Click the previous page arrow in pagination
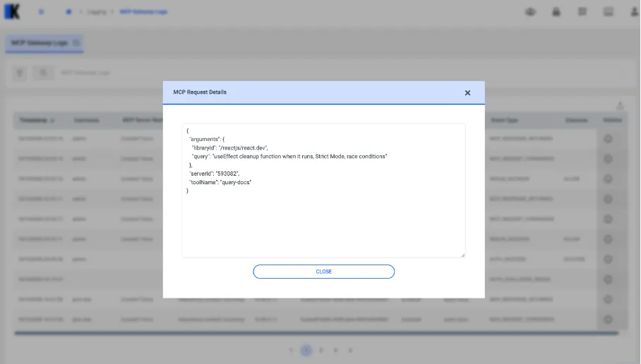This screenshot has width=641, height=364. (291, 351)
